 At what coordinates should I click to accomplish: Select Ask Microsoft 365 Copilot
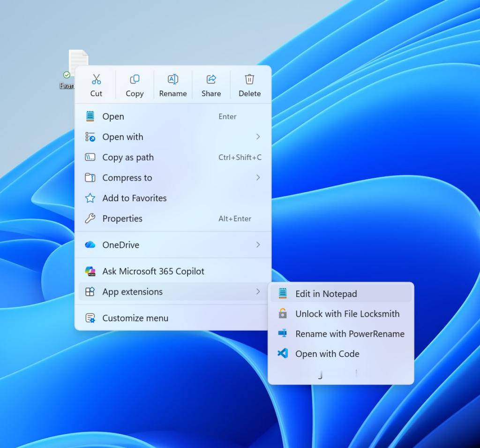click(173, 271)
